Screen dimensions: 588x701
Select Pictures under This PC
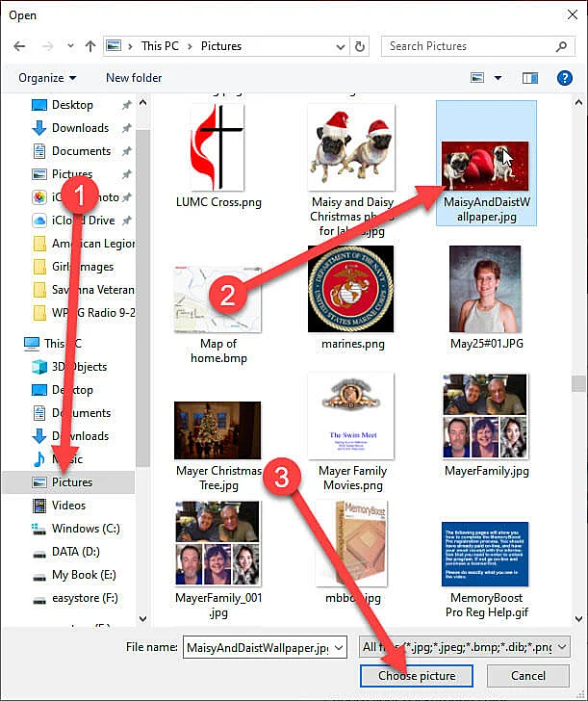coord(69,481)
